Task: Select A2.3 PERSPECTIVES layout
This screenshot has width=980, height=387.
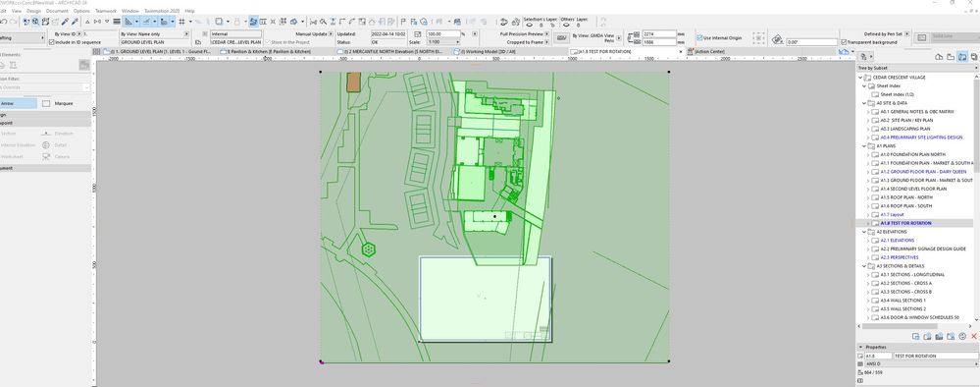Action: tap(900, 257)
